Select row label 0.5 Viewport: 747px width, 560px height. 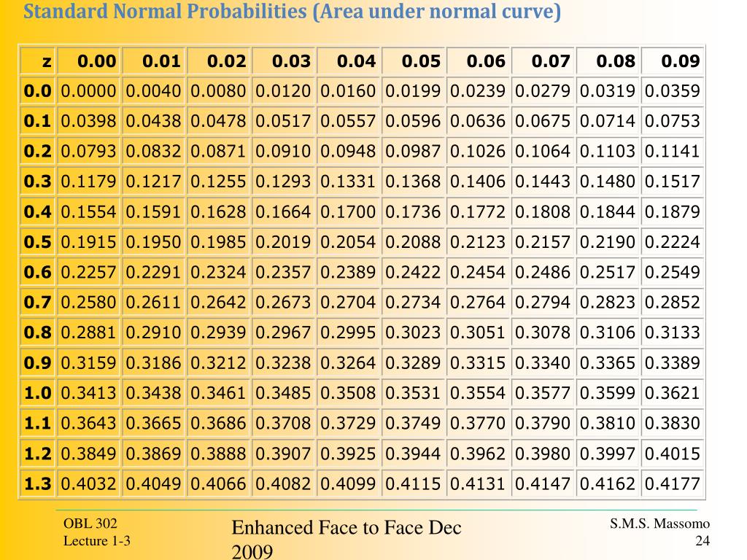pos(38,242)
